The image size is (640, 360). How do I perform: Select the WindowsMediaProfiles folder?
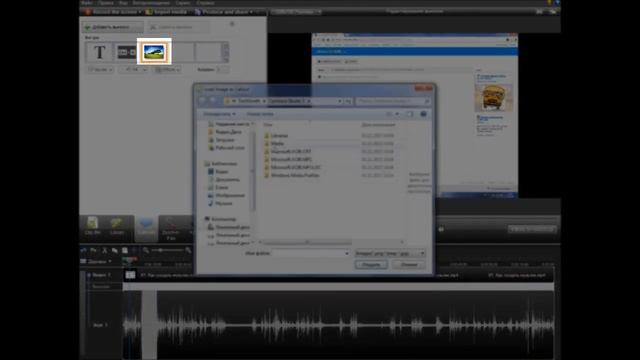click(292, 176)
